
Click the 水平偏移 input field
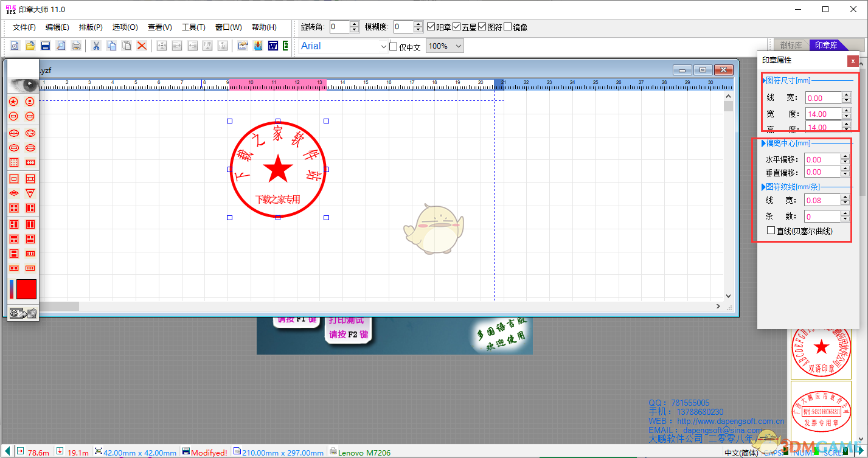click(822, 159)
